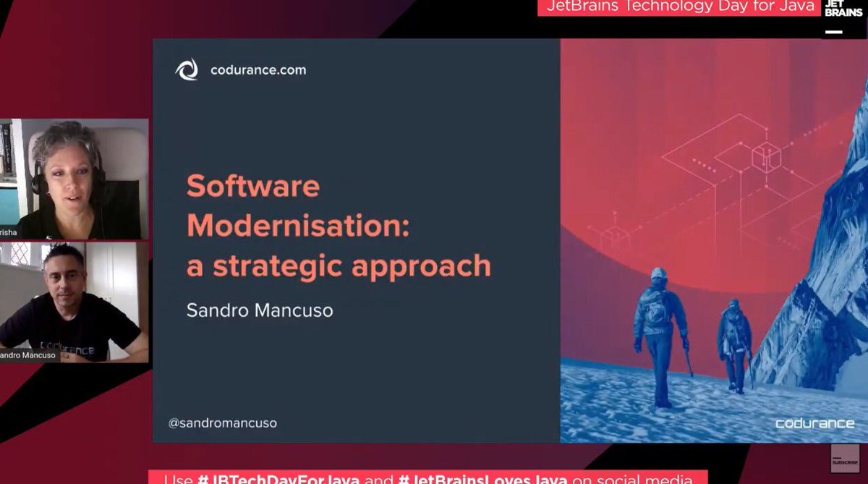Viewport: 868px width, 484px height.
Task: Click the mountain hikers slide image
Action: [714, 240]
